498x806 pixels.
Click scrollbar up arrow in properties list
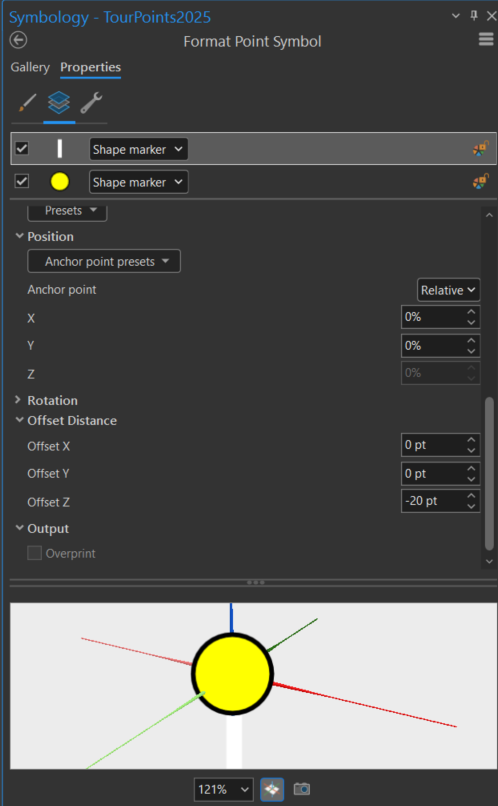tap(489, 215)
